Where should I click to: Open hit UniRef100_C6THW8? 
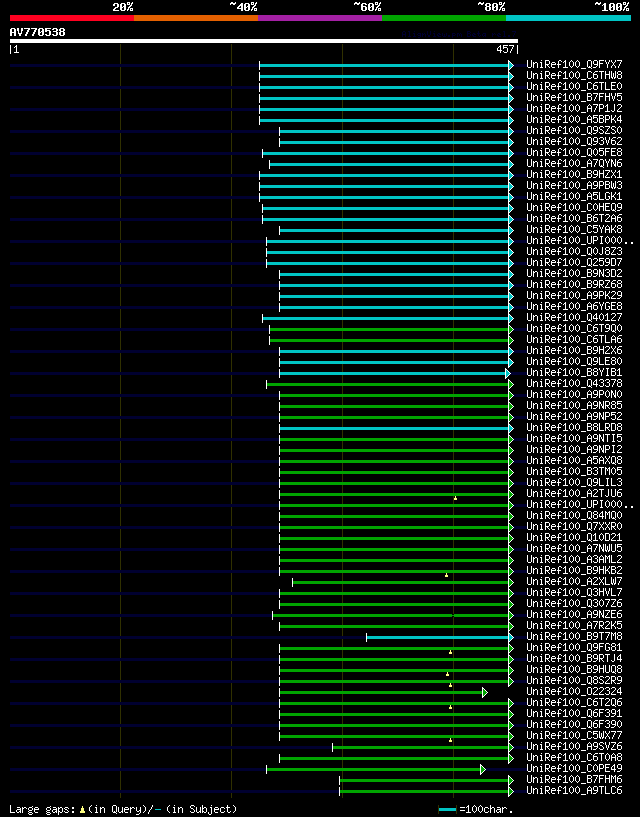coord(574,76)
